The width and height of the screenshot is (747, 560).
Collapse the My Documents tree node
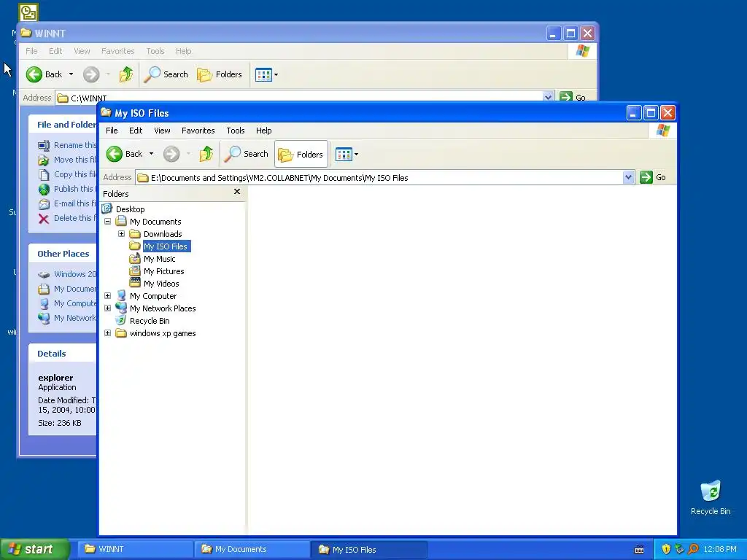108,222
